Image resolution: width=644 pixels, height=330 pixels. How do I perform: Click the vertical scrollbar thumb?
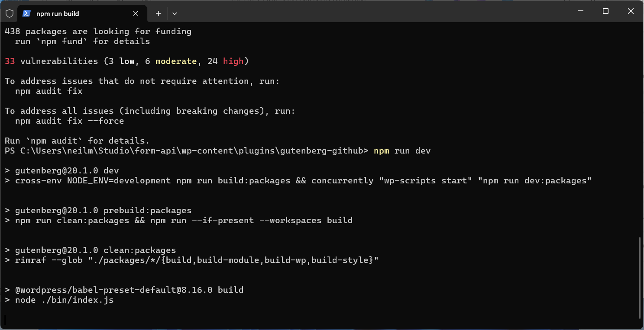(x=640, y=277)
